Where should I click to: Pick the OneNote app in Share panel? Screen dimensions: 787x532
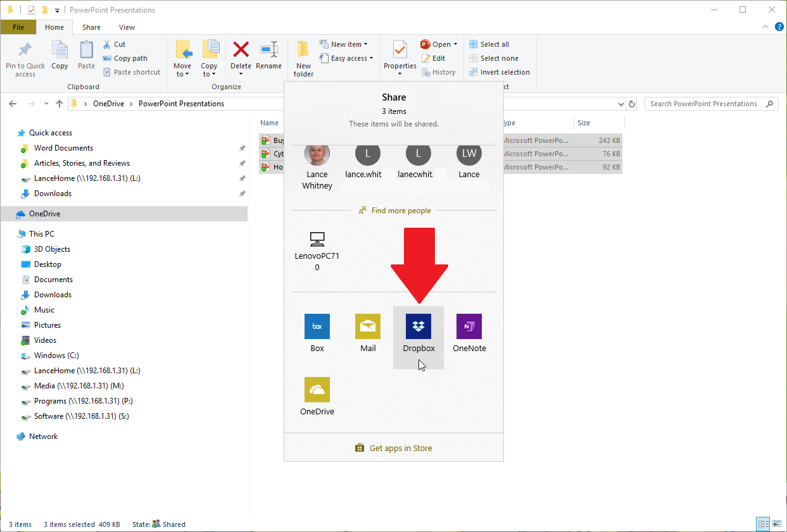[x=469, y=334]
